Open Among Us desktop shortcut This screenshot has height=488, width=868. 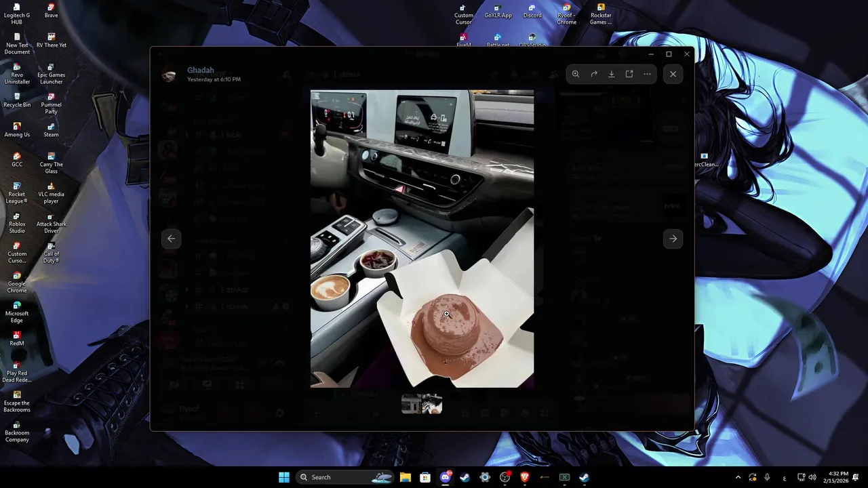coord(17,130)
